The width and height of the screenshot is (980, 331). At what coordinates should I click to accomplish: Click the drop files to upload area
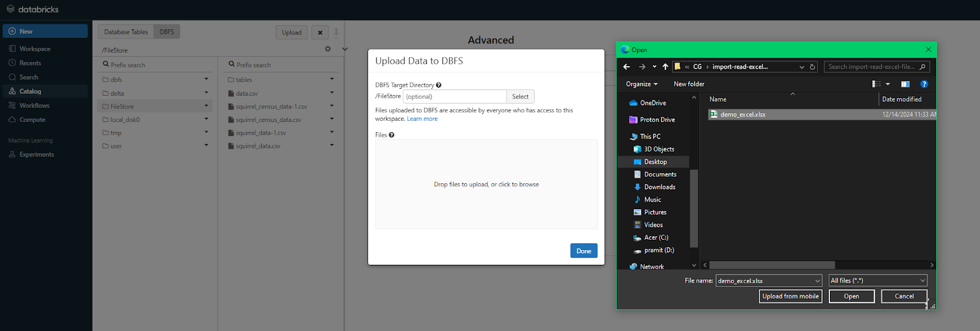(x=486, y=184)
